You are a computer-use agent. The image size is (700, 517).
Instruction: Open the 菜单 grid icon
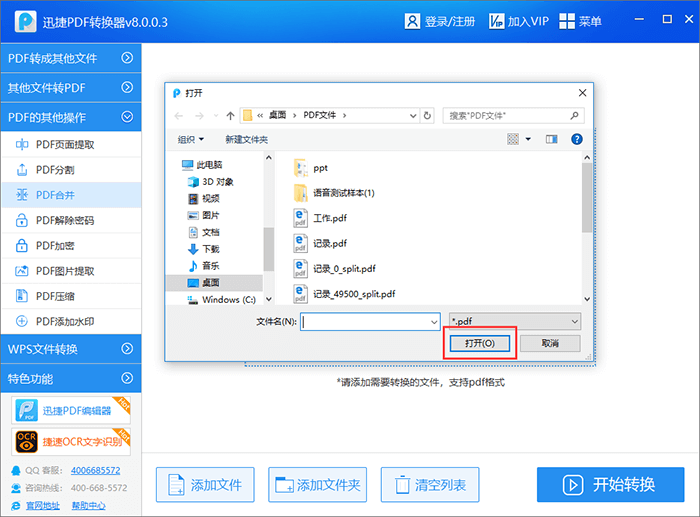click(x=567, y=21)
